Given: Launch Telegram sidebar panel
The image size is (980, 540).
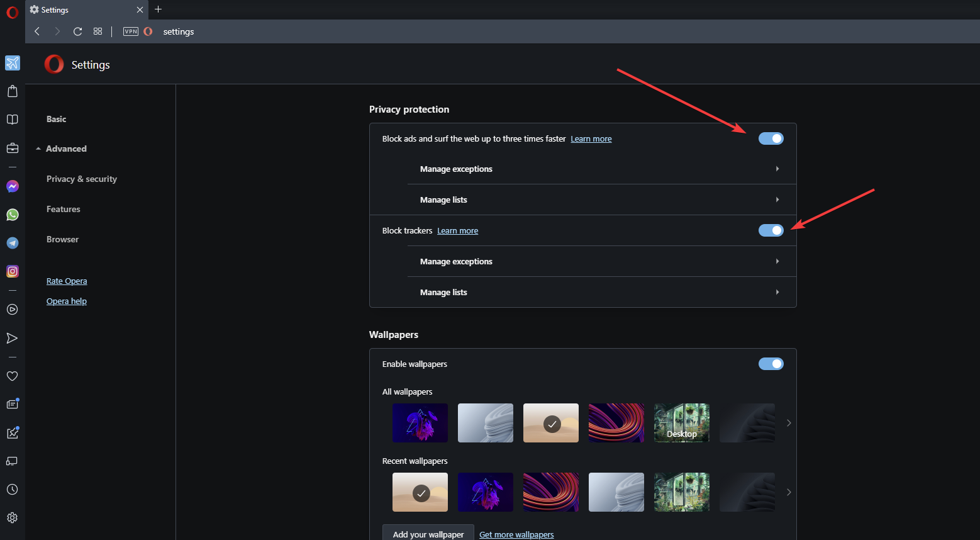Looking at the screenshot, I should [13, 243].
